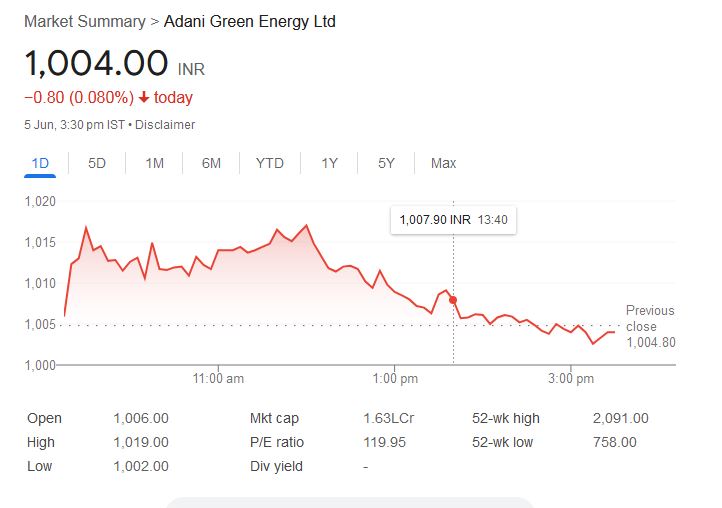Select the YTD range tab
722x508 pixels.
click(269, 163)
